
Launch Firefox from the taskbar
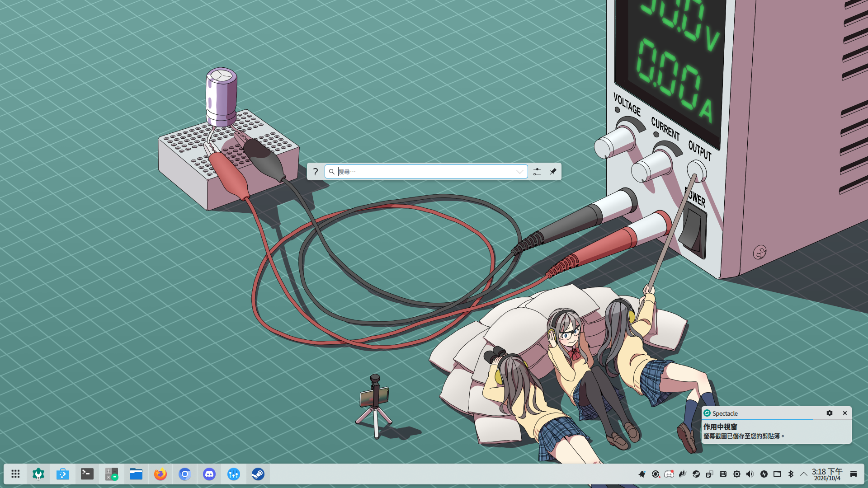coord(160,474)
